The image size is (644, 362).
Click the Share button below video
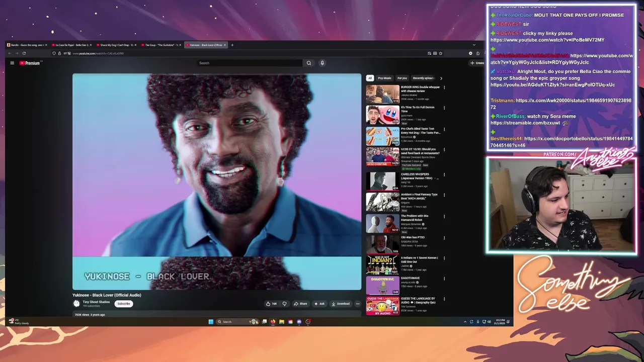pyautogui.click(x=300, y=304)
